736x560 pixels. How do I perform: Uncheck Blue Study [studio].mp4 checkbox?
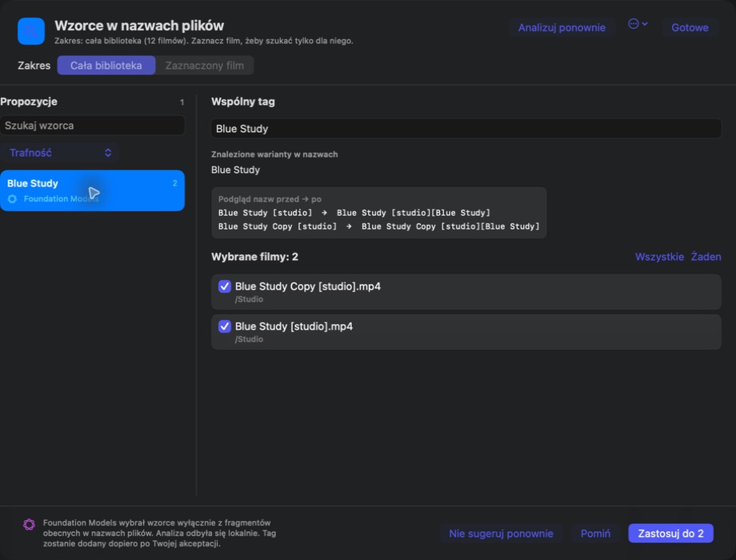(225, 326)
